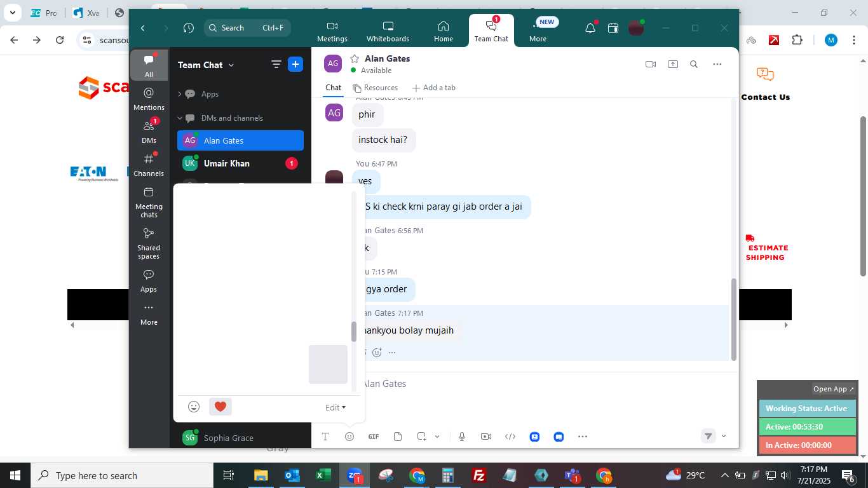Click the screenshot capture icon

421,437
